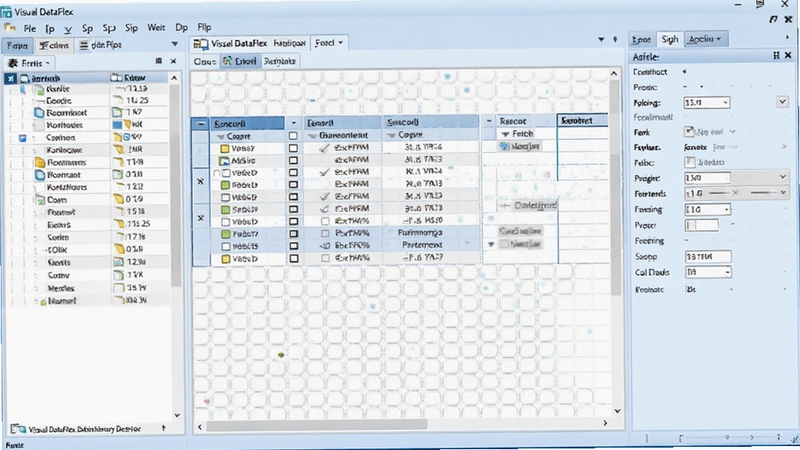800x450 pixels.
Task: Click the blue icon left of the tree header
Action: pyautogui.click(x=10, y=79)
